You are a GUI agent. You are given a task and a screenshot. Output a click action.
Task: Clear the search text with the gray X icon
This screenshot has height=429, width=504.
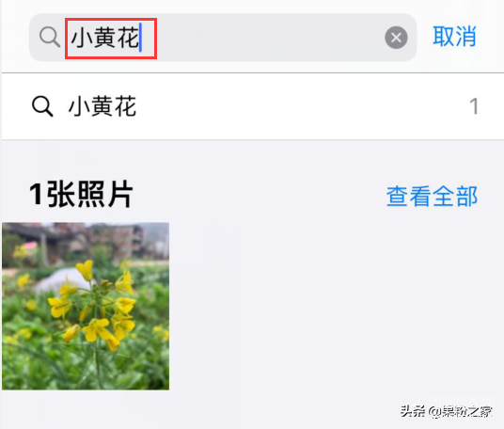[396, 38]
